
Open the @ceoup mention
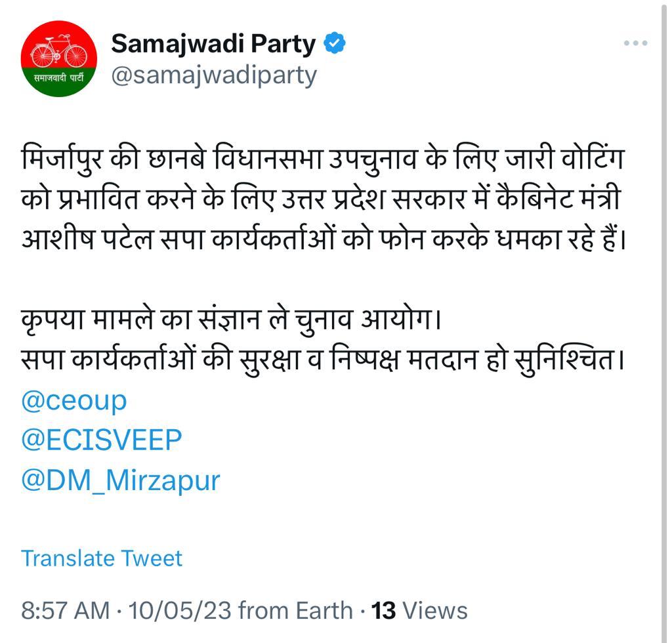pos(73,401)
